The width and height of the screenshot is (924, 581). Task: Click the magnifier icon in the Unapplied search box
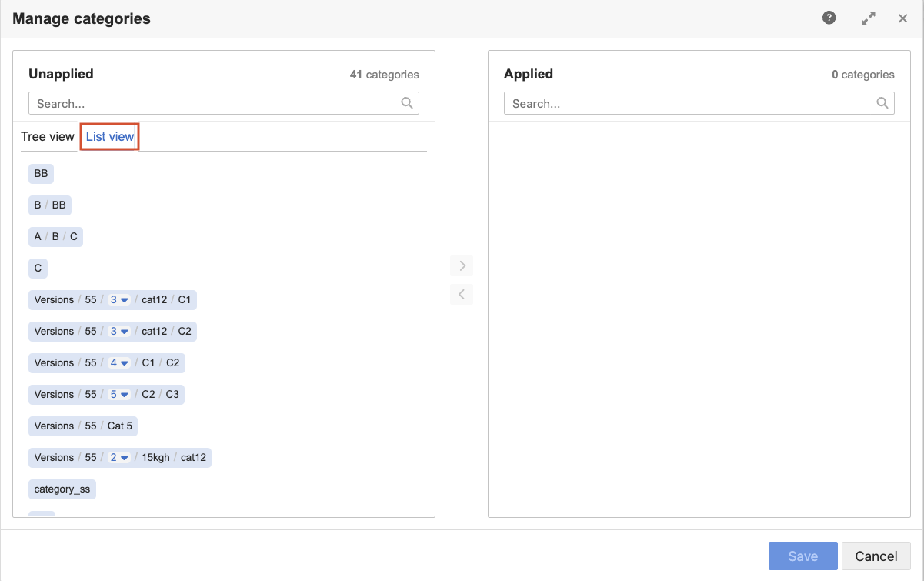(407, 102)
